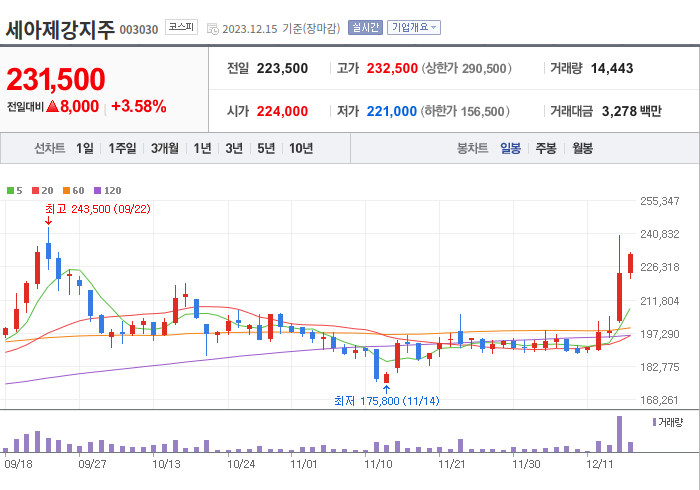Click the 거래량 legend in volume chart
The image size is (700, 490).
(668, 422)
